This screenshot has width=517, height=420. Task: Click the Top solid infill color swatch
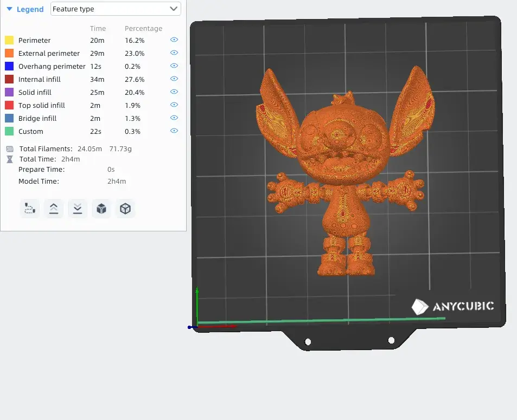(9, 105)
